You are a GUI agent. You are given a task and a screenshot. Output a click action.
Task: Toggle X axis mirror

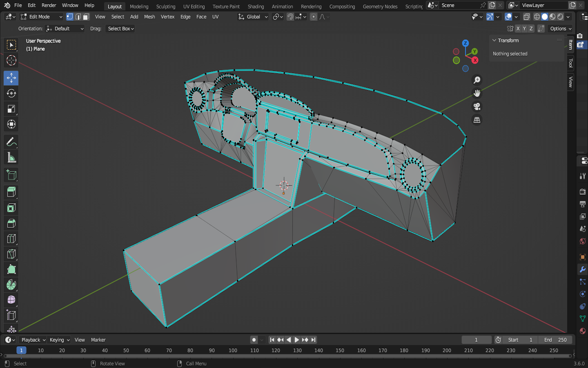tap(518, 29)
